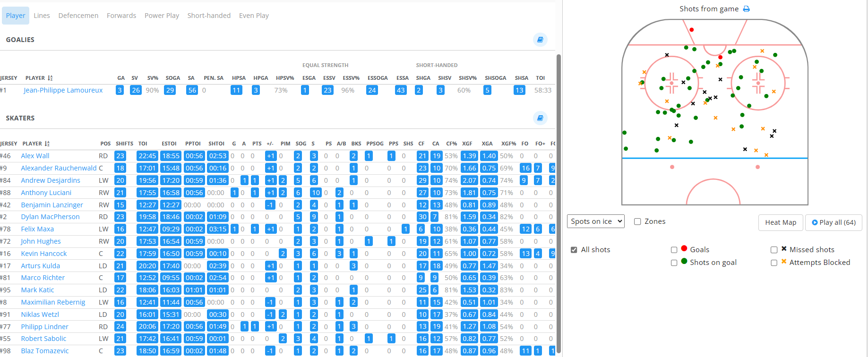Enable the Goals filter checkbox

tap(674, 250)
